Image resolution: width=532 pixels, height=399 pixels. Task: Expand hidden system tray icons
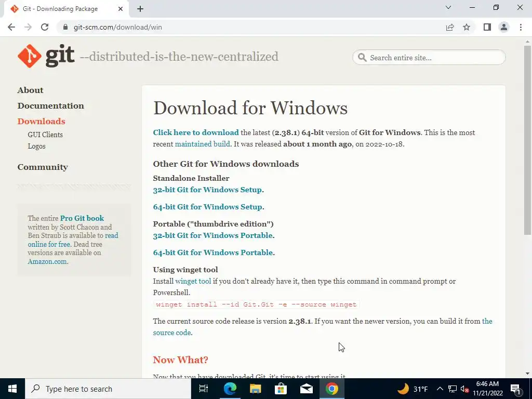pos(440,389)
